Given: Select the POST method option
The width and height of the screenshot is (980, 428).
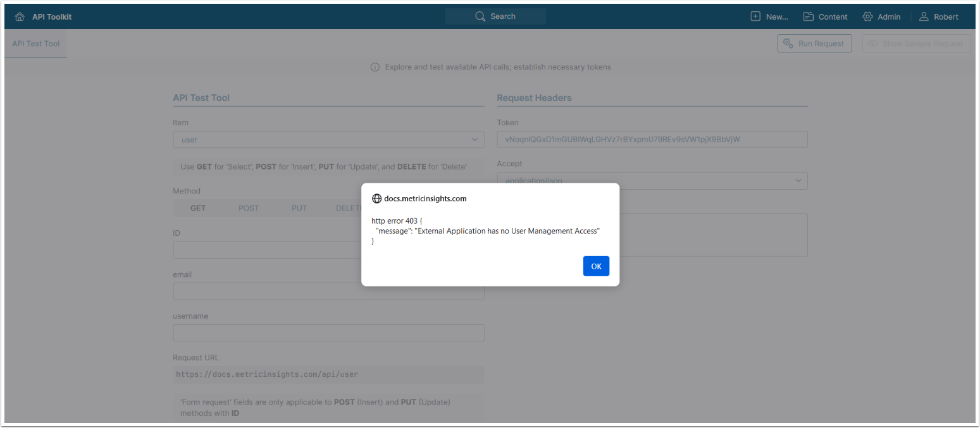Looking at the screenshot, I should [249, 208].
